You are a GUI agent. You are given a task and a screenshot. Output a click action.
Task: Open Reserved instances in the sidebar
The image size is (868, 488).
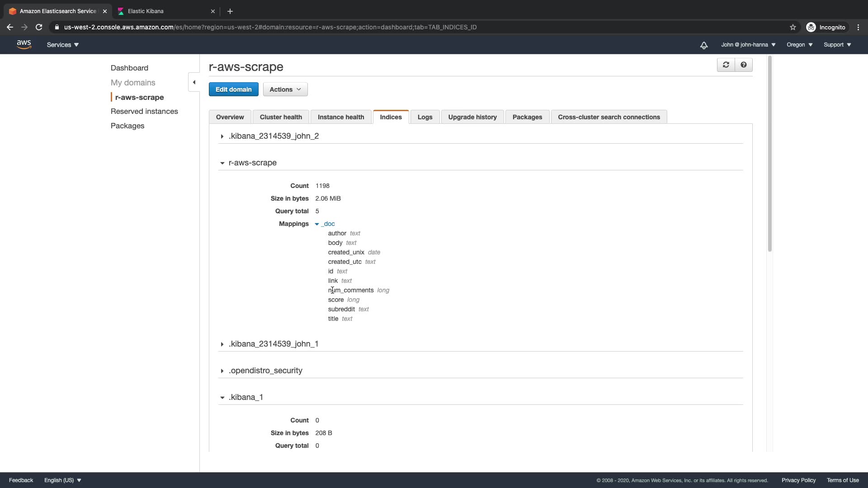coord(144,111)
